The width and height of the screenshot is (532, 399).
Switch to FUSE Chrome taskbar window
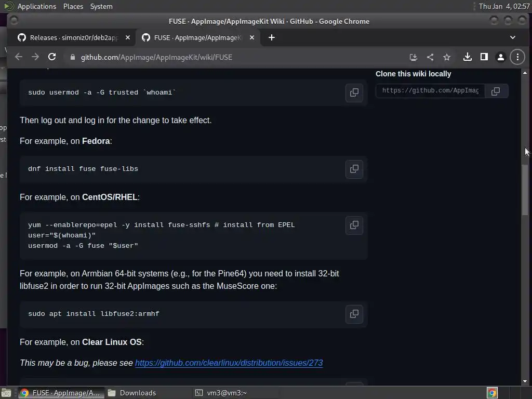(61, 393)
